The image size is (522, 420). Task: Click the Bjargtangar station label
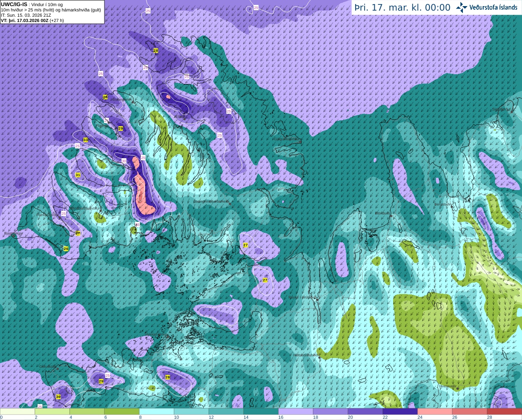pos(13,233)
